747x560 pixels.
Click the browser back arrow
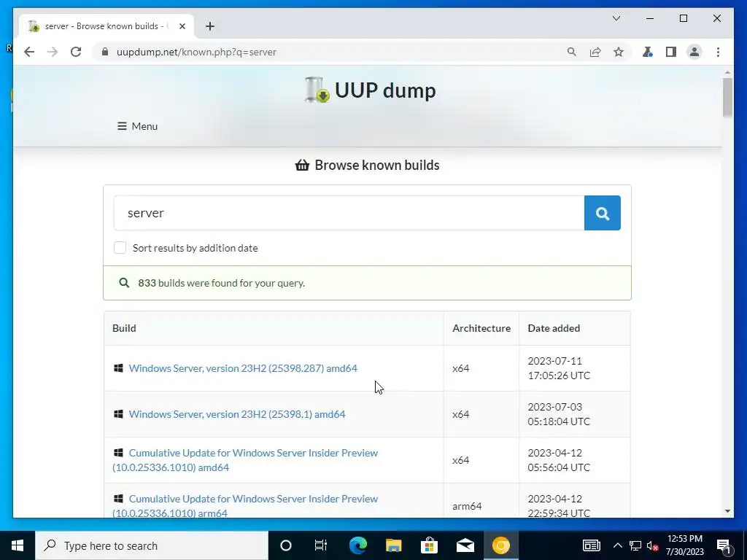pyautogui.click(x=29, y=52)
